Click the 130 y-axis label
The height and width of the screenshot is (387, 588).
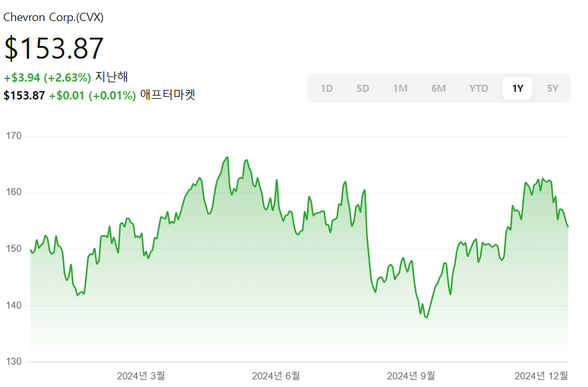point(13,361)
